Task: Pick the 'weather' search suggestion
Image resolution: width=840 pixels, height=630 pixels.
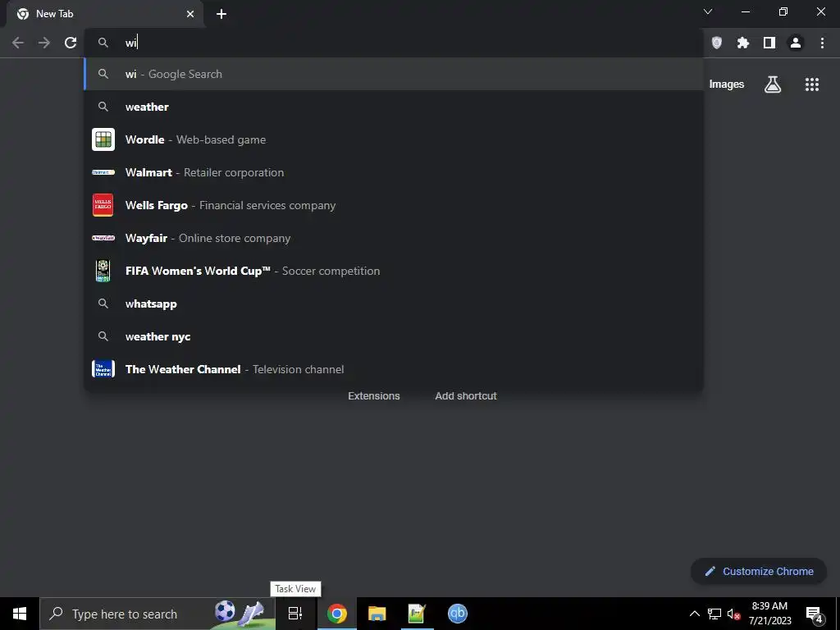Action: [394, 107]
